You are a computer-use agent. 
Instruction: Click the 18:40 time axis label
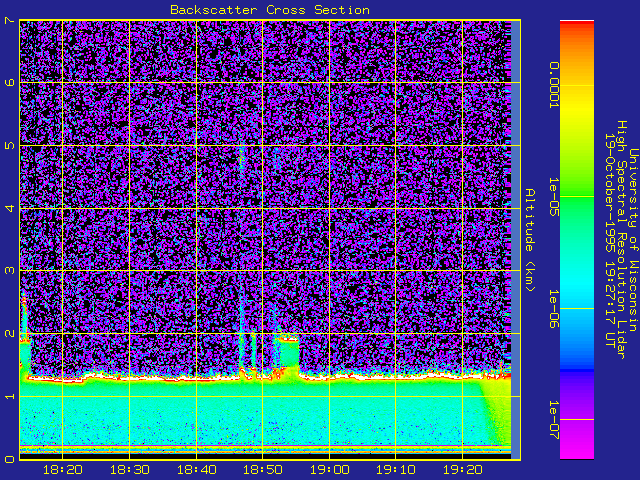click(196, 470)
